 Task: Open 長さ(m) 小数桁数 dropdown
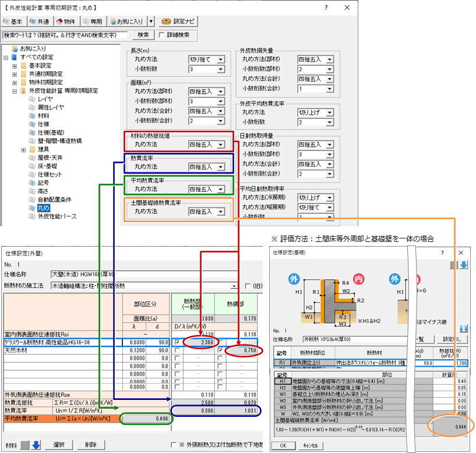click(x=221, y=69)
